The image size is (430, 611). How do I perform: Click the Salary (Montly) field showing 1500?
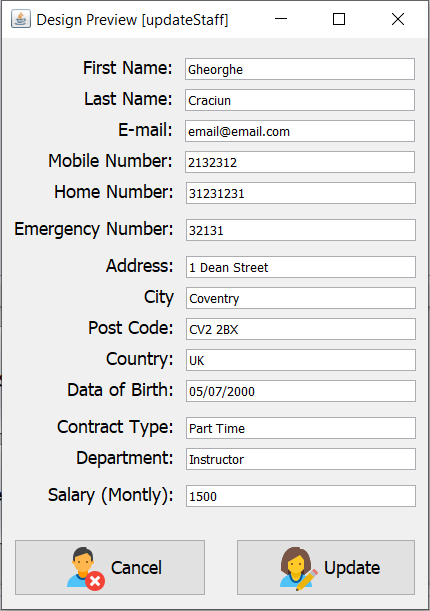click(301, 496)
